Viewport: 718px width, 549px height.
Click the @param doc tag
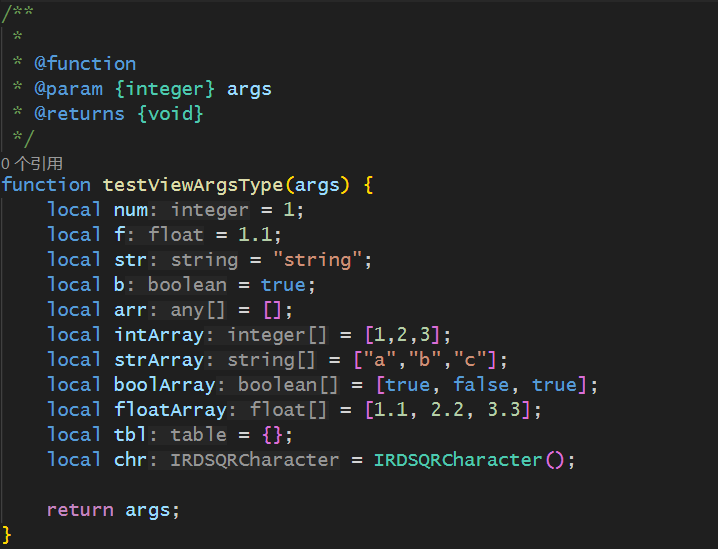tap(69, 89)
